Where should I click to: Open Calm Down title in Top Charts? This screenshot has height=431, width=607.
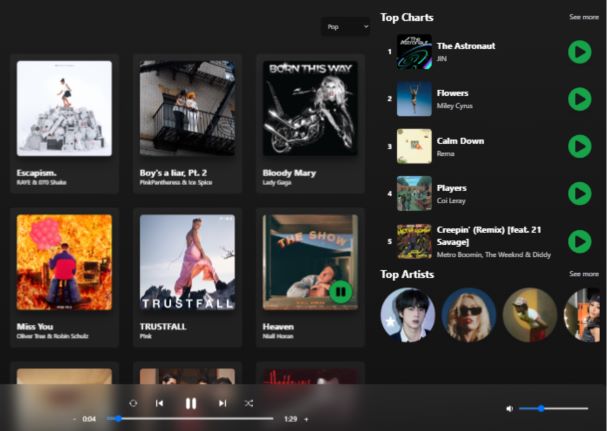pos(460,141)
